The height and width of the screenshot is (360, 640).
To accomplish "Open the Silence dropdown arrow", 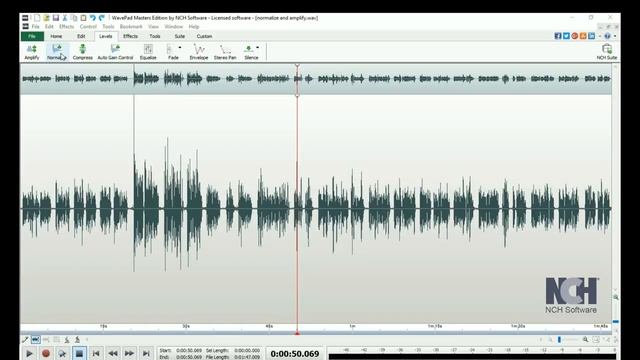I will pos(258,48).
